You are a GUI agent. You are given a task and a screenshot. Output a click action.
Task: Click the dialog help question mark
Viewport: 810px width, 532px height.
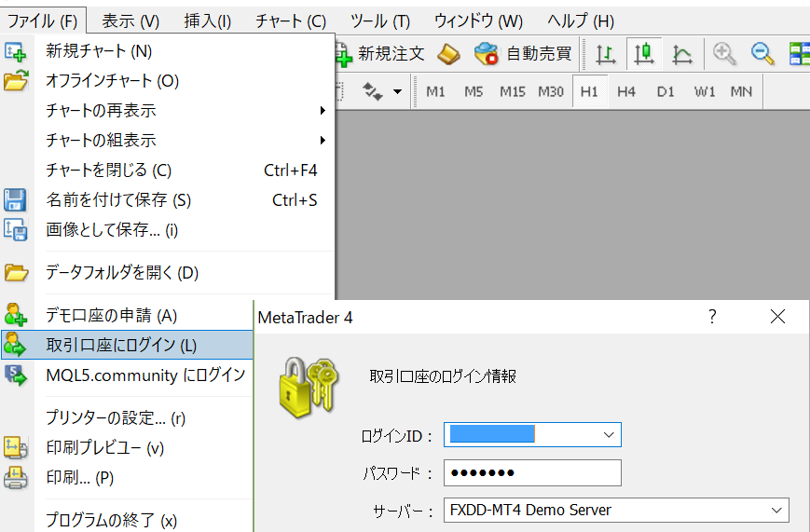coord(712,316)
